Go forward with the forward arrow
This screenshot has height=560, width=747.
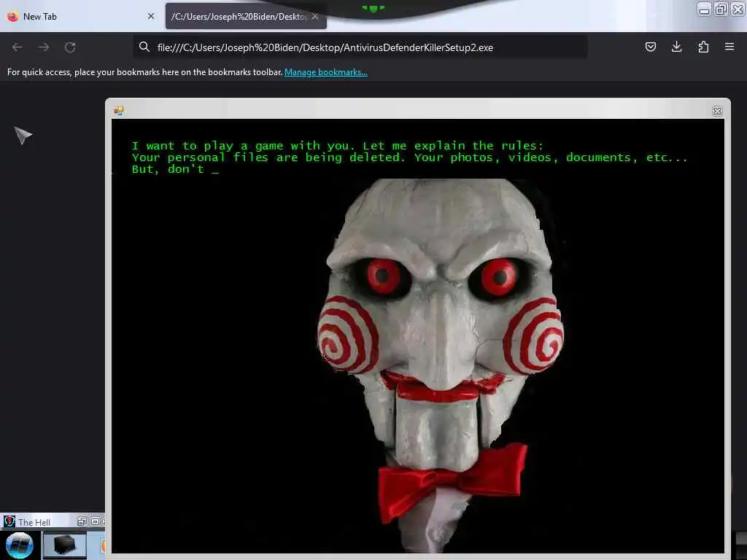tap(44, 47)
